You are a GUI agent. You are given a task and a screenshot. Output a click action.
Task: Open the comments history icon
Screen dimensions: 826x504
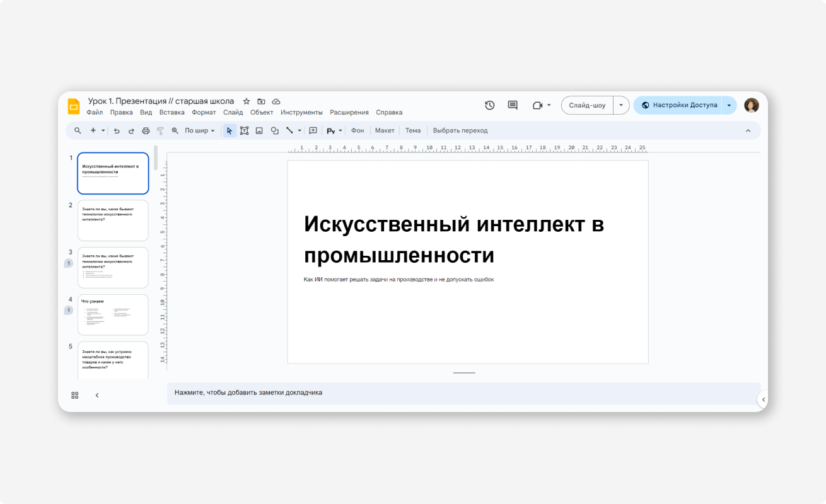click(513, 105)
